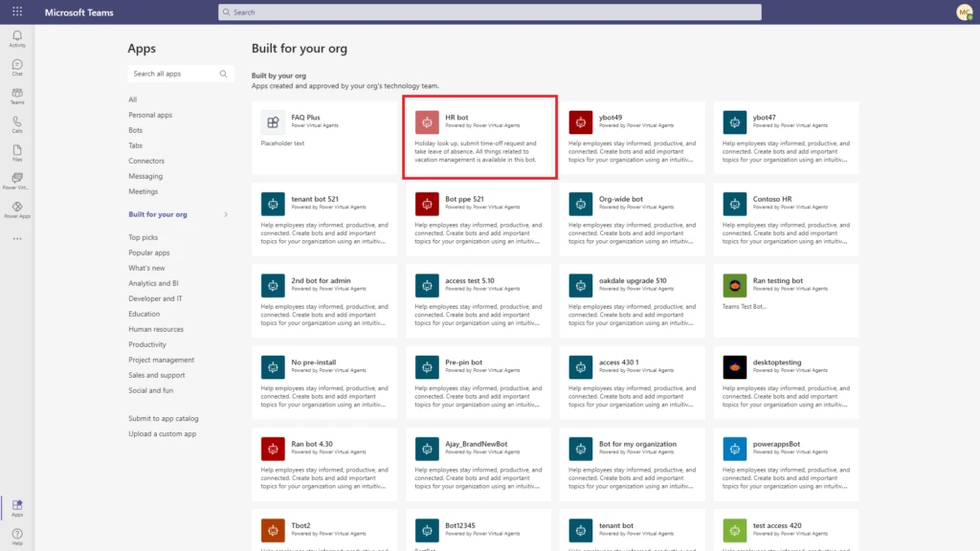This screenshot has height=551, width=980.
Task: Switch to the Teams section
Action: [x=17, y=93]
